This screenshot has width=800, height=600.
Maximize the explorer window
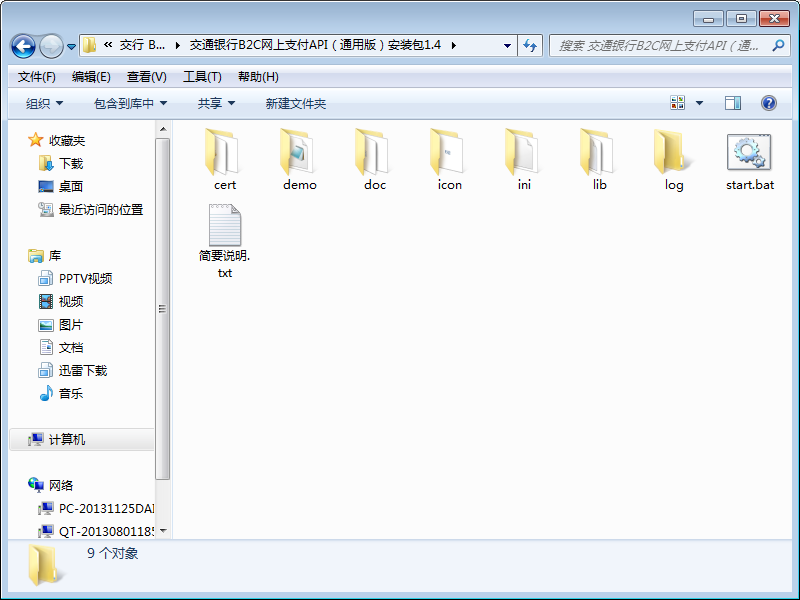tap(741, 18)
